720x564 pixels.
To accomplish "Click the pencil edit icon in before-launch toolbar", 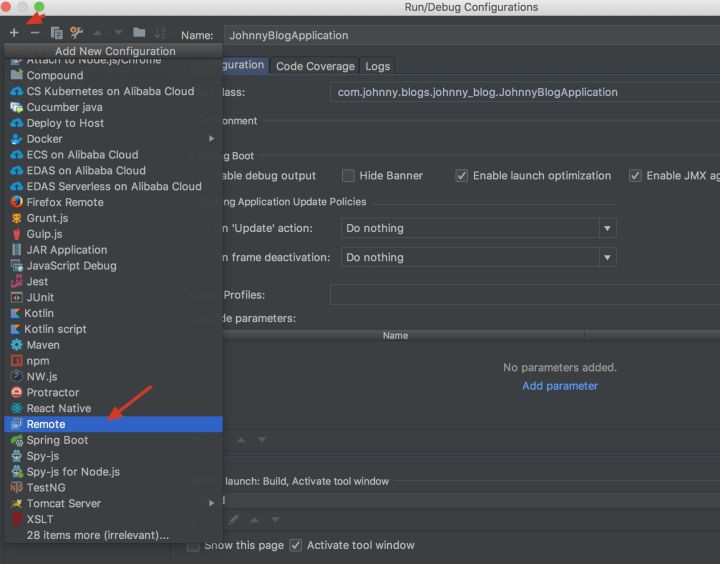I will point(234,519).
